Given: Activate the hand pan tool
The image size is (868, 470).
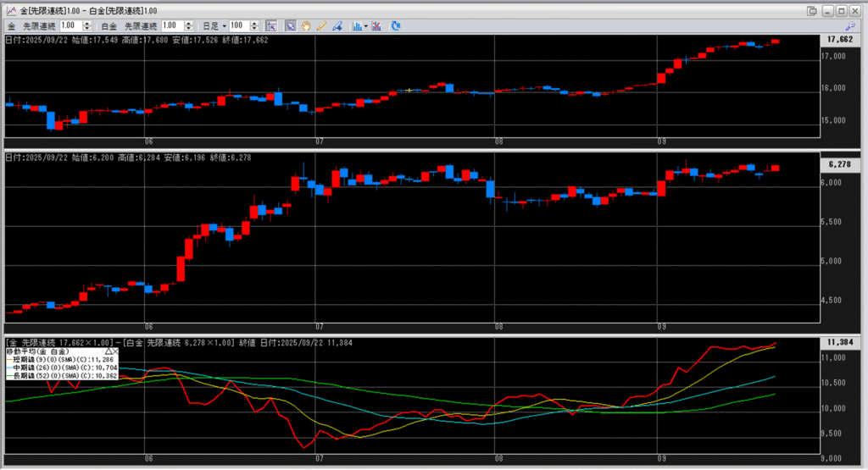Looking at the screenshot, I should (306, 26).
